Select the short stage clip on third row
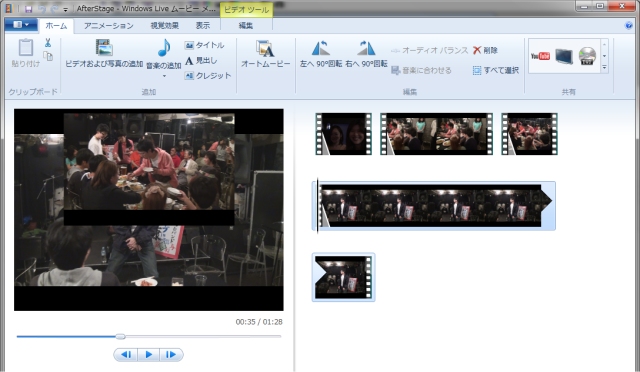This screenshot has width=640, height=372. [344, 277]
